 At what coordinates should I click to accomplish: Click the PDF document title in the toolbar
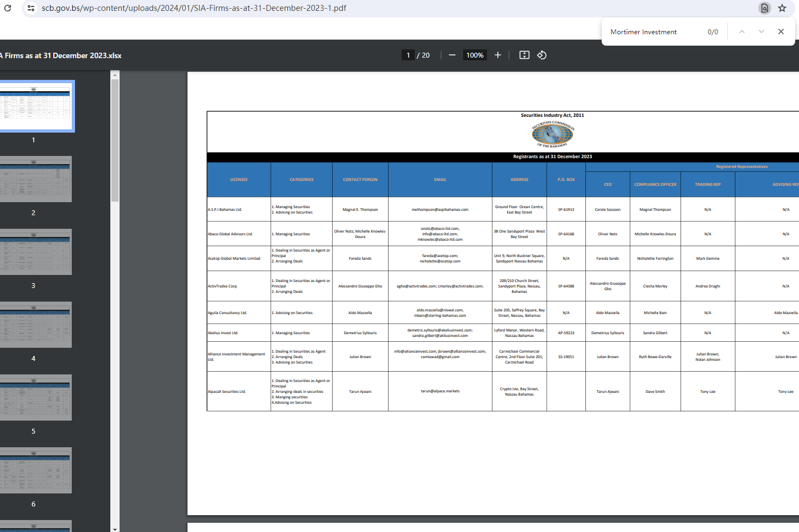pos(61,55)
